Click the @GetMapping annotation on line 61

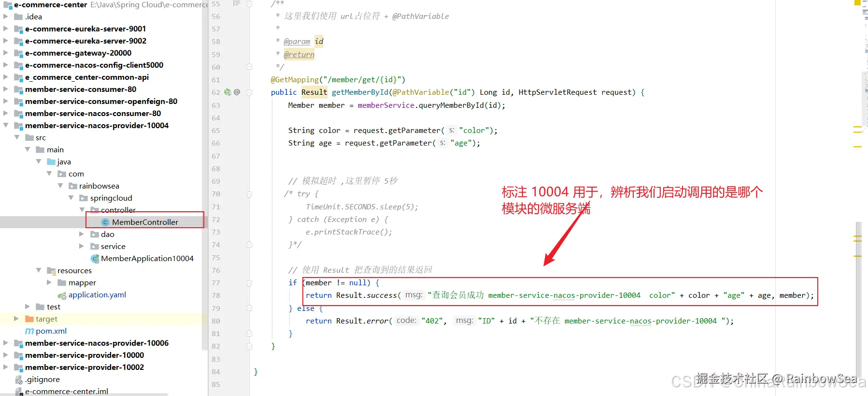coord(295,79)
